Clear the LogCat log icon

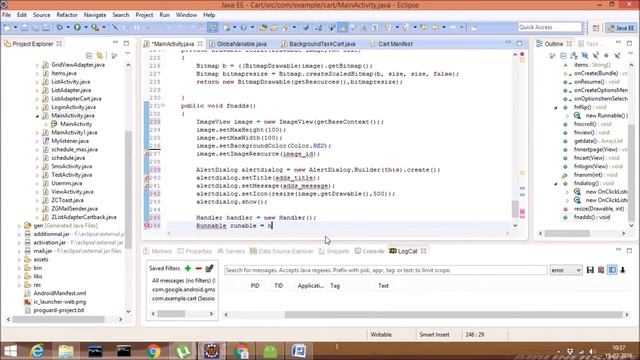601,270
